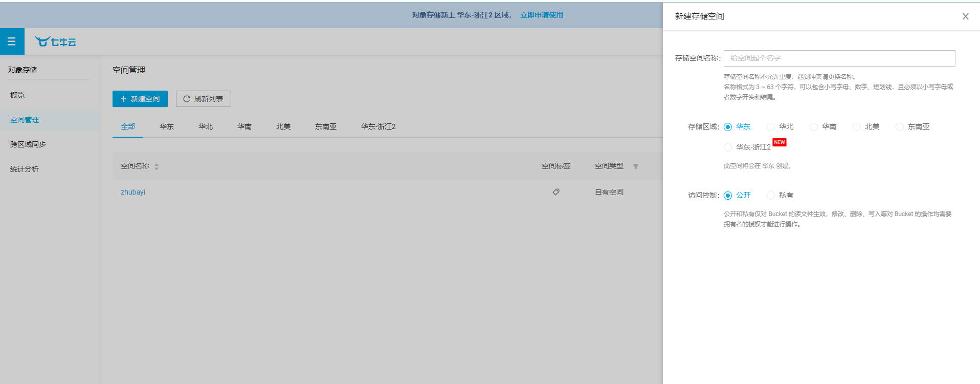Select the 北美 storage region radio
Image resolution: width=980 pixels, height=384 pixels.
click(857, 127)
